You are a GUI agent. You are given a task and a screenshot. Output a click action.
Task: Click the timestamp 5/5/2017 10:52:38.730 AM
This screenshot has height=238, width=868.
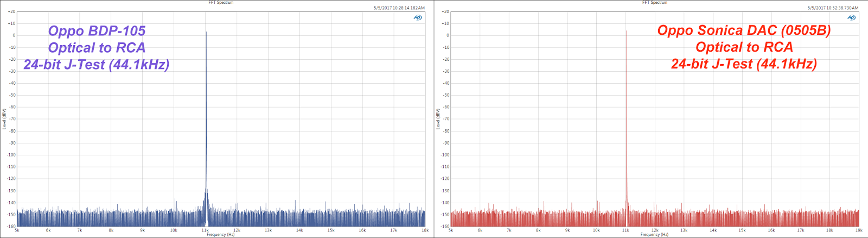coord(833,8)
